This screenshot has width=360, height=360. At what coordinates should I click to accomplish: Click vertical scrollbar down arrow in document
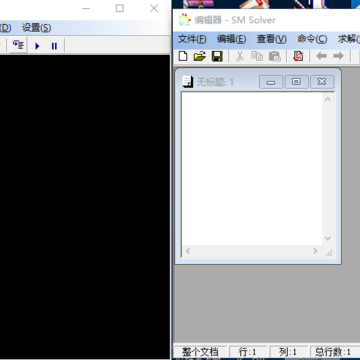pos(328,238)
